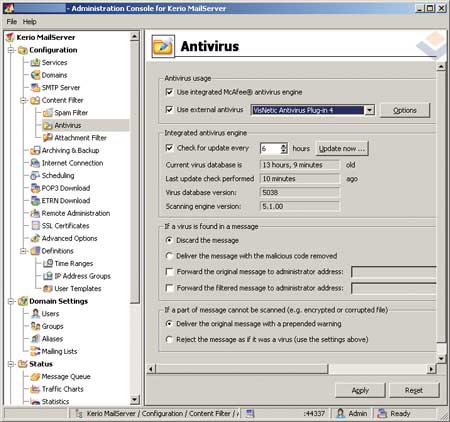
Task: Open User Templates icon
Action: click(x=48, y=289)
